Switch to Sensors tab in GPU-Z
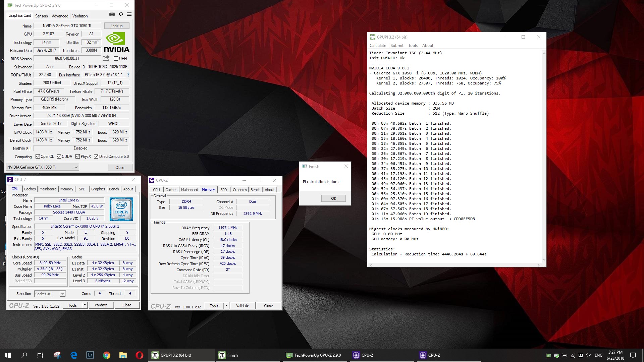 pyautogui.click(x=41, y=16)
